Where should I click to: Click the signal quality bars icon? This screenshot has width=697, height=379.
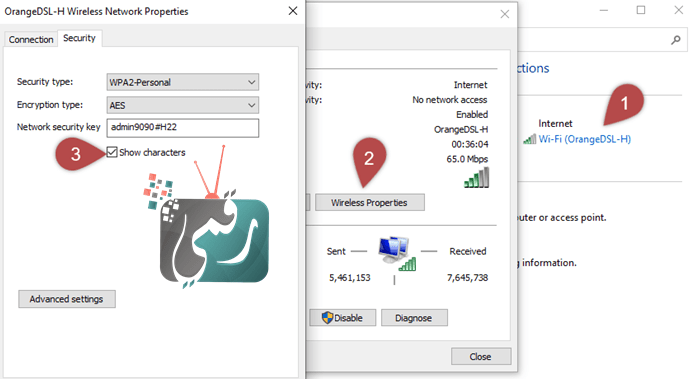[x=477, y=178]
